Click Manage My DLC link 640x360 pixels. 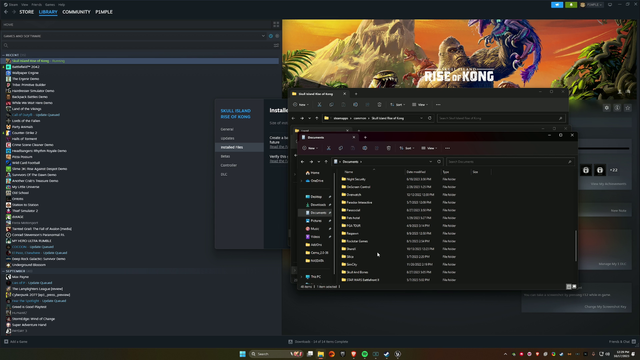pos(612,264)
